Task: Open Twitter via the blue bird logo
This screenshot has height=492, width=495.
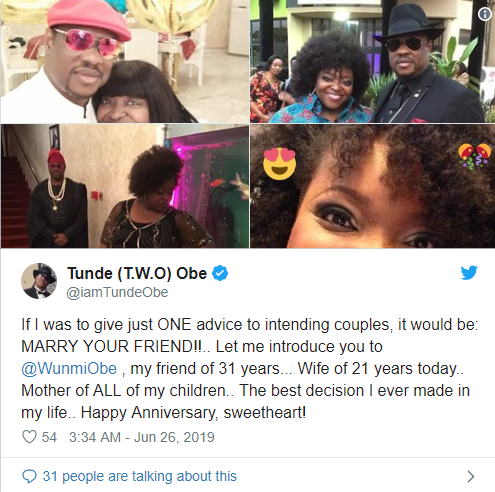Action: 469,272
